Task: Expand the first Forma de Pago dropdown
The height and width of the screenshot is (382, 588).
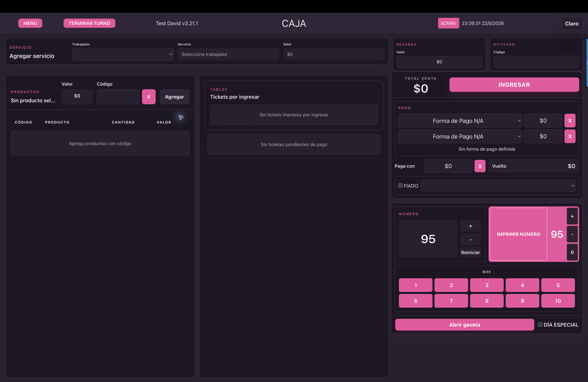Action: click(460, 121)
